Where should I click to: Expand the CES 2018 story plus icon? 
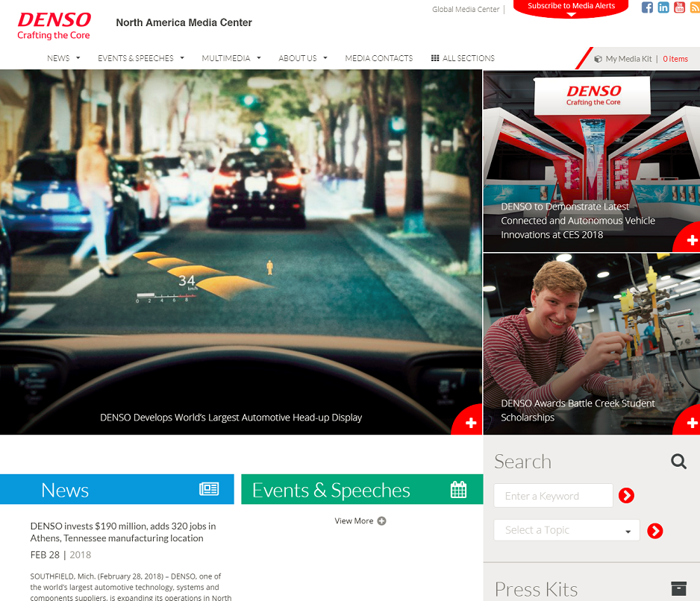(692, 240)
